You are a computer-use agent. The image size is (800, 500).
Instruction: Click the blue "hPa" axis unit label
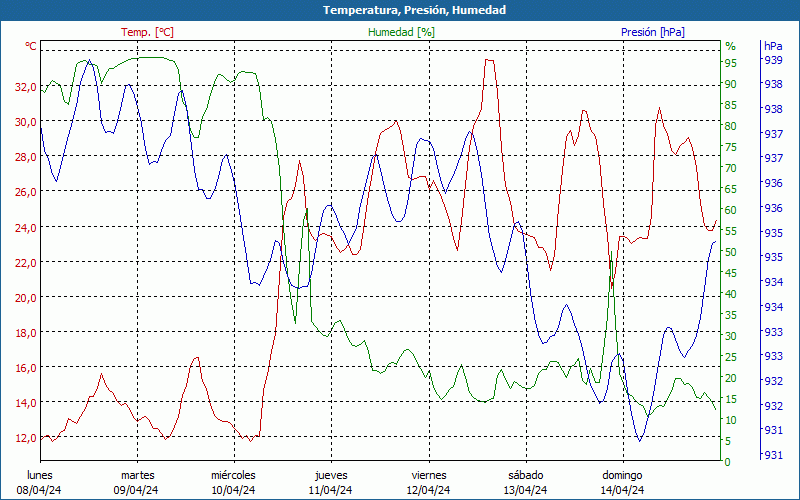tap(773, 46)
